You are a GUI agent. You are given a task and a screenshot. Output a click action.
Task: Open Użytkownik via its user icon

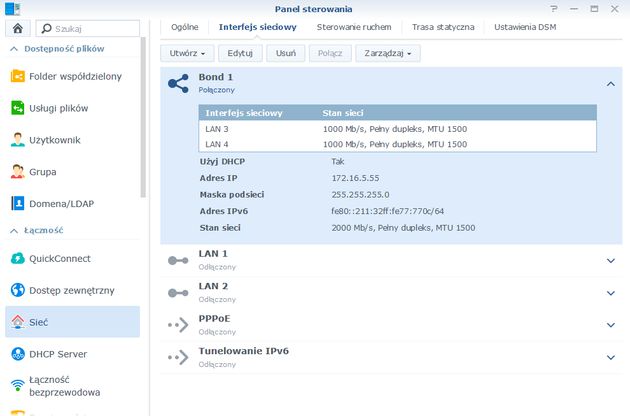(x=18, y=139)
